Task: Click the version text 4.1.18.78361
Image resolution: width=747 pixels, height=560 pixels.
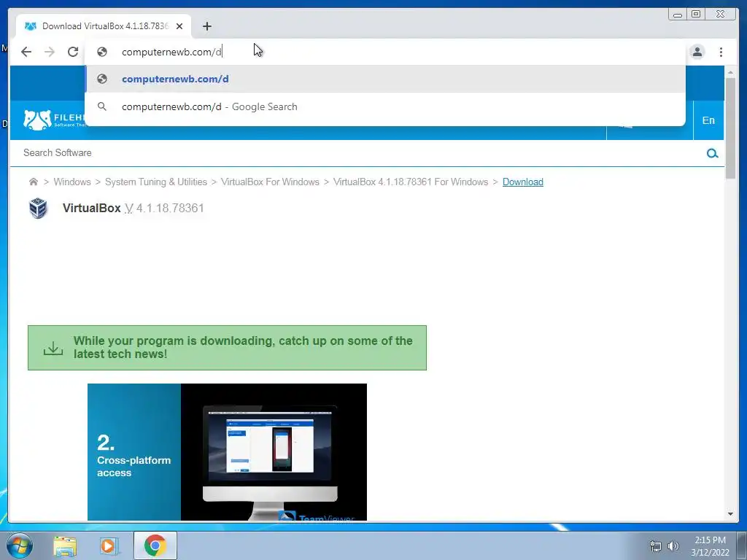Action: click(170, 208)
